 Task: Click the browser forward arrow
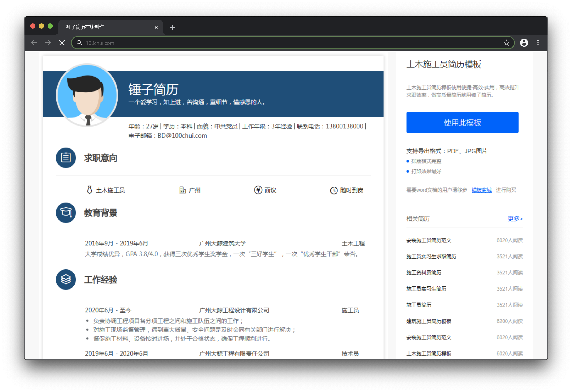click(x=48, y=43)
